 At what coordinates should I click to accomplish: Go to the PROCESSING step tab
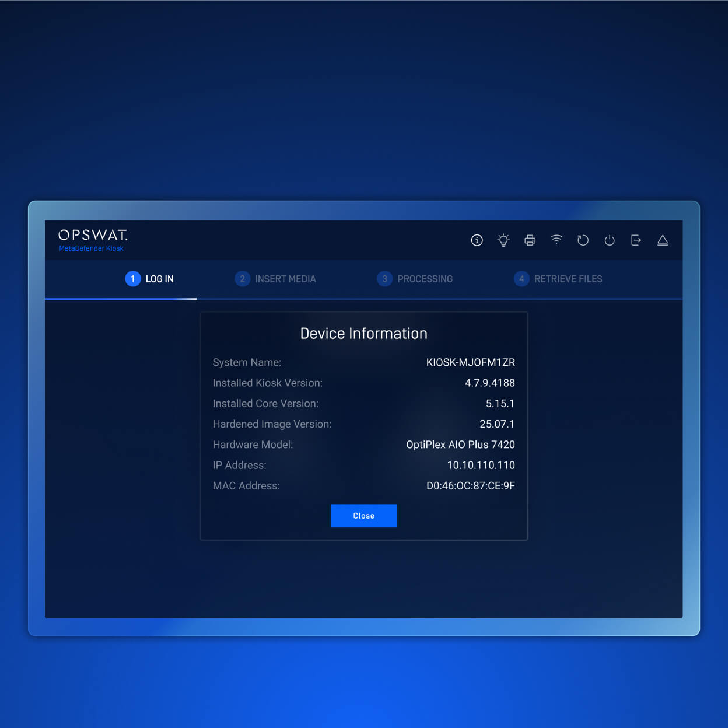(x=415, y=279)
